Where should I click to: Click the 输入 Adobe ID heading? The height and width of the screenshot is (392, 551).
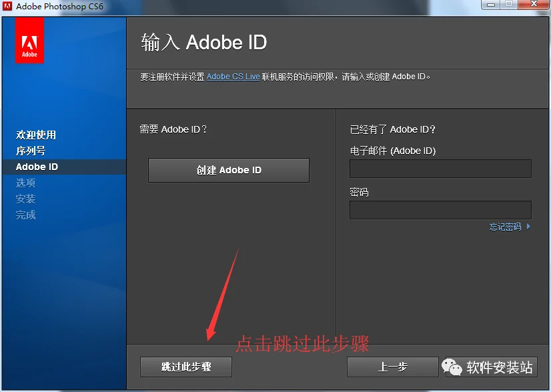[204, 43]
